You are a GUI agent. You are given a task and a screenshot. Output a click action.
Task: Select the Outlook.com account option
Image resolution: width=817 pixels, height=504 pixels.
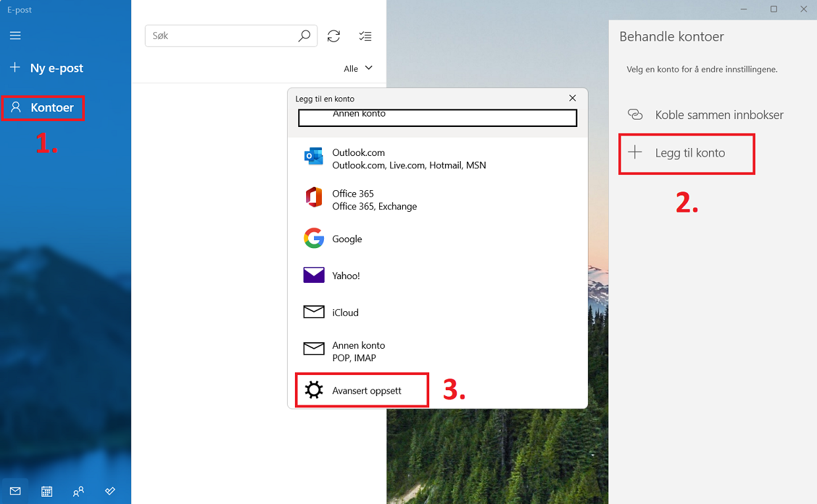tap(437, 159)
